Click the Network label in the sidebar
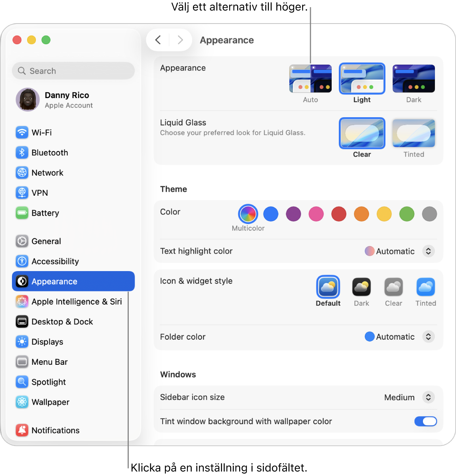 click(47, 173)
